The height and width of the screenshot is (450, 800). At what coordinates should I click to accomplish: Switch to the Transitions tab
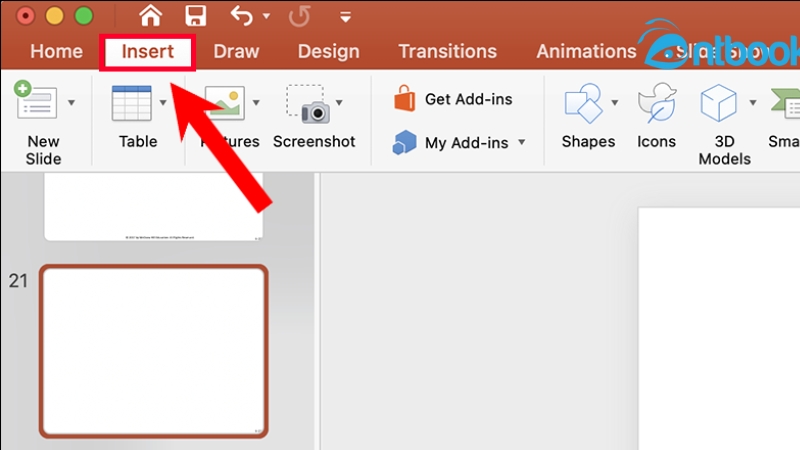(447, 51)
